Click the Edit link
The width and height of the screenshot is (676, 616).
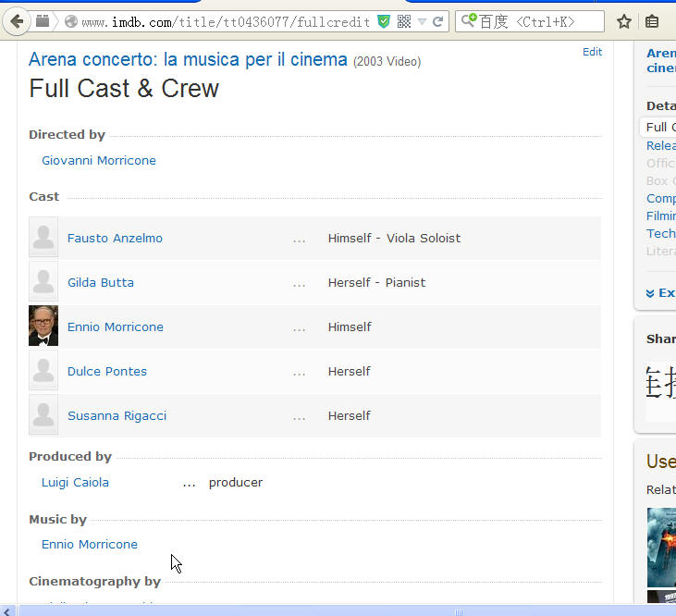(593, 52)
